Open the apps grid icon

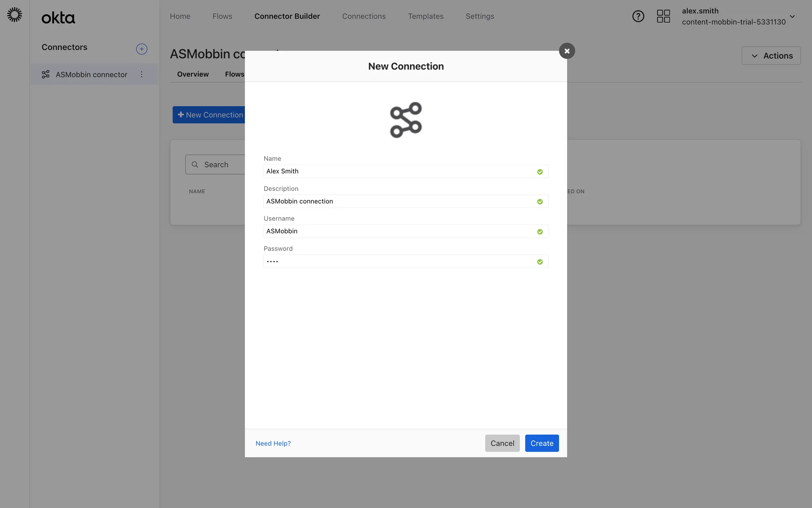coord(663,17)
